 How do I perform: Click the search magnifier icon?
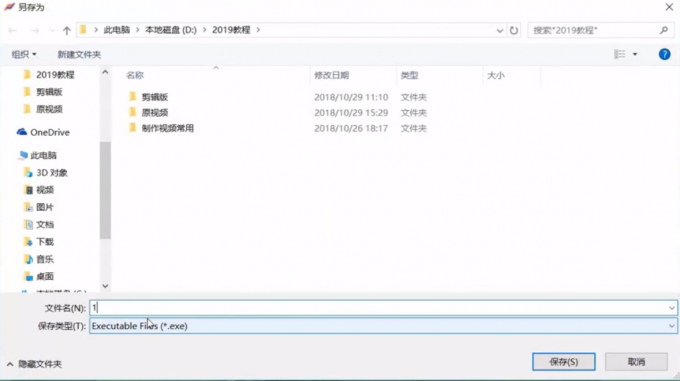coord(664,30)
